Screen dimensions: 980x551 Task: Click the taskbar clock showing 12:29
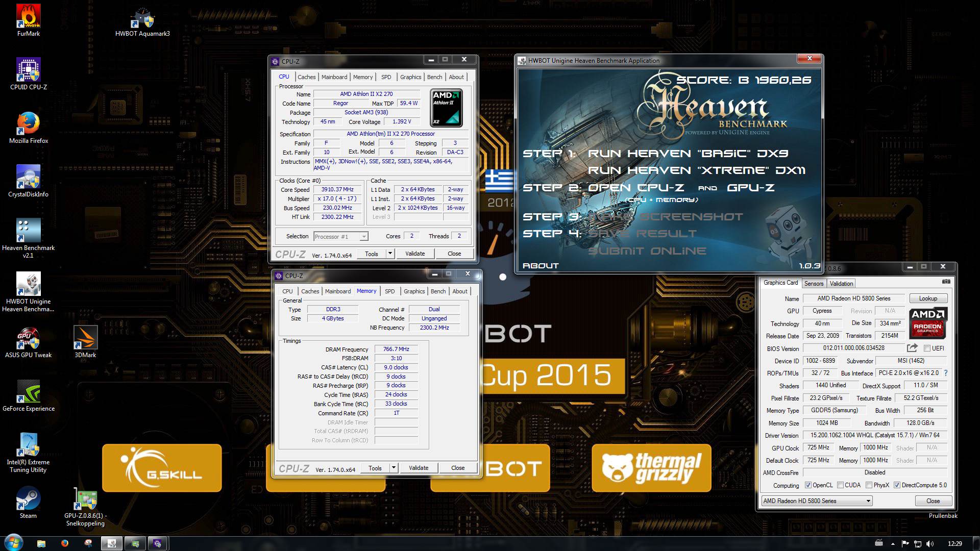point(954,544)
